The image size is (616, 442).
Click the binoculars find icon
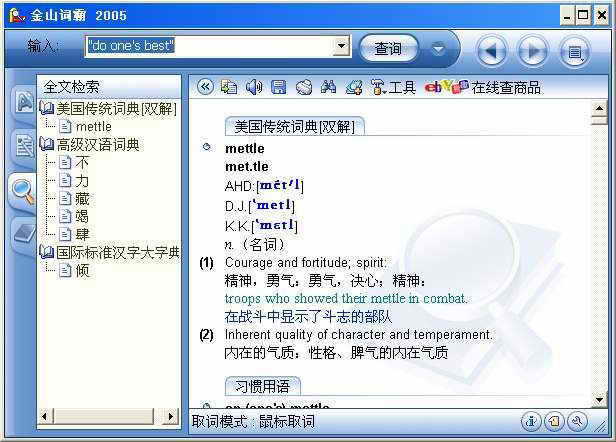click(x=328, y=88)
